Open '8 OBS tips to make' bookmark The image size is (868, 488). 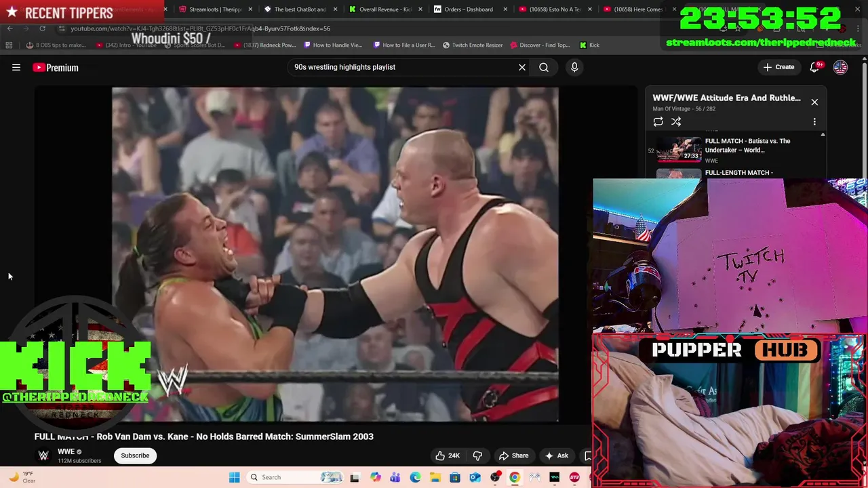pos(56,45)
